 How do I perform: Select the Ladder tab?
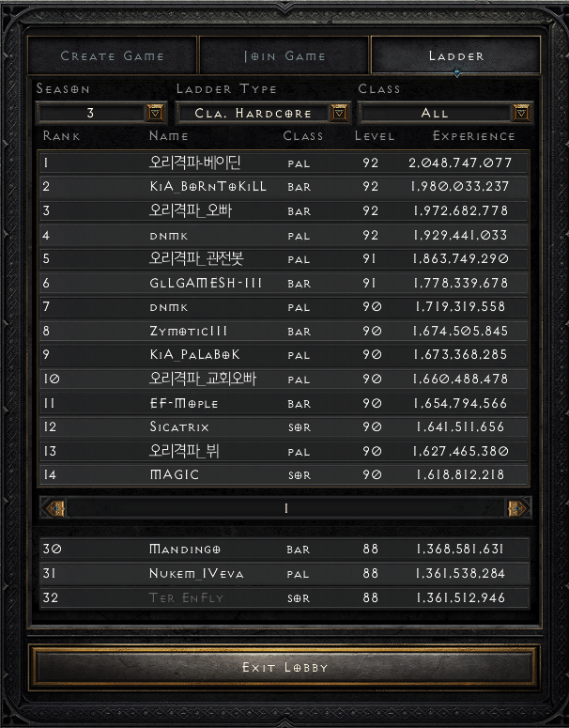pos(456,55)
